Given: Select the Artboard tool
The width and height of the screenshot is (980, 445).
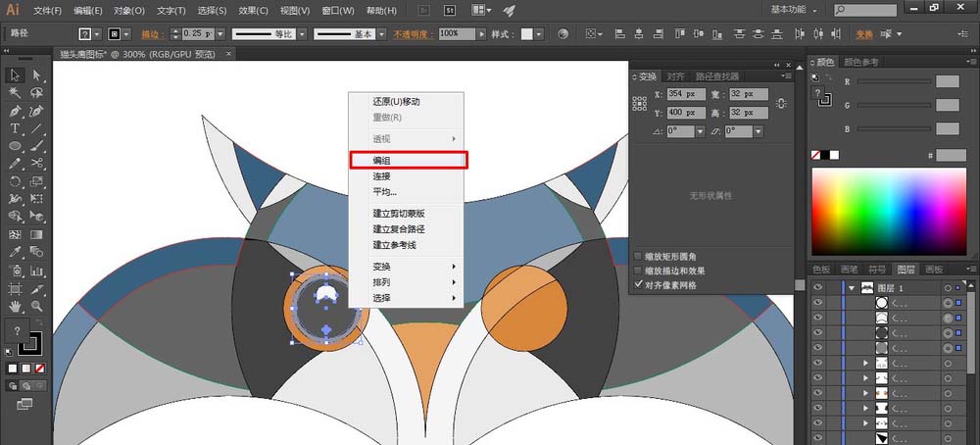Looking at the screenshot, I should (16, 289).
